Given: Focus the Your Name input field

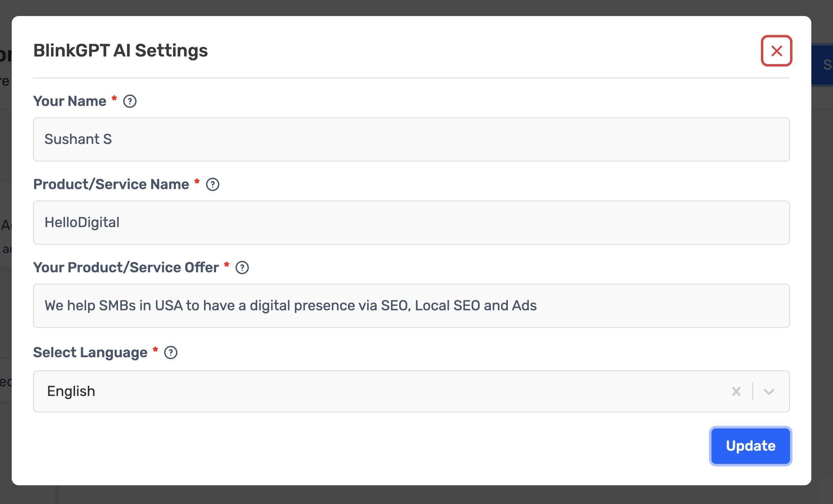Looking at the screenshot, I should (412, 139).
